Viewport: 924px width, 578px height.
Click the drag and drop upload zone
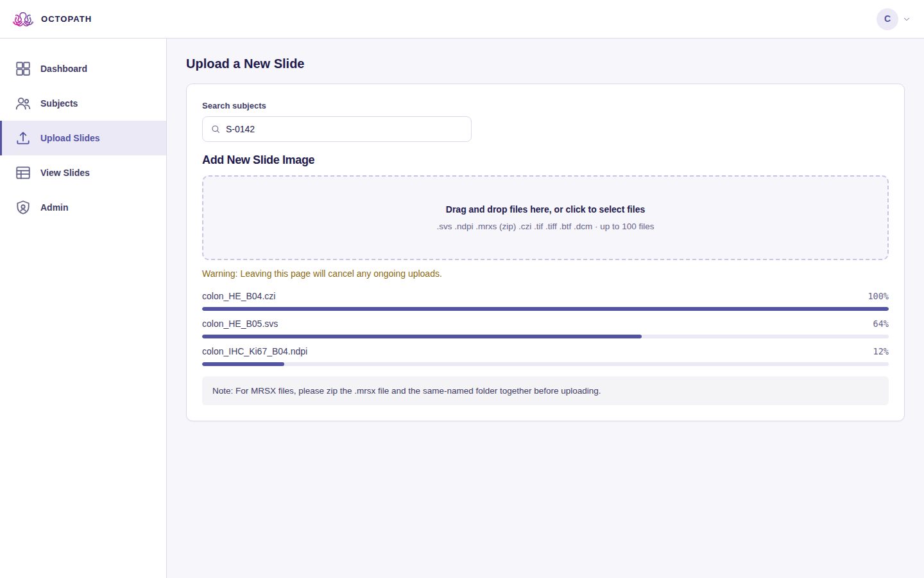coord(545,218)
